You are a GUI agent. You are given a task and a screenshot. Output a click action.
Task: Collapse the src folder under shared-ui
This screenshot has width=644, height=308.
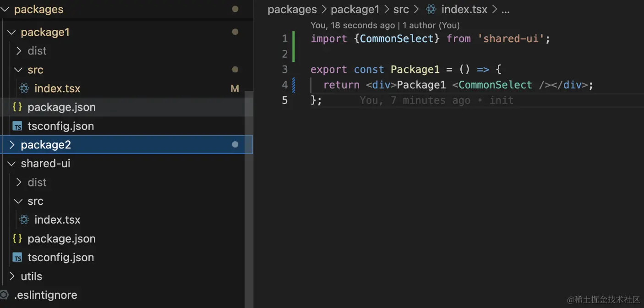(x=19, y=201)
